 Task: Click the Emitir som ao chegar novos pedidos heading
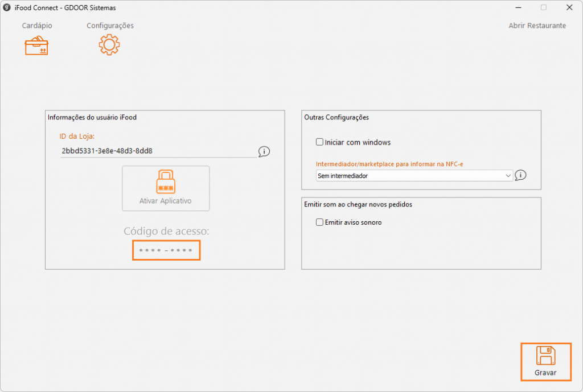click(358, 204)
